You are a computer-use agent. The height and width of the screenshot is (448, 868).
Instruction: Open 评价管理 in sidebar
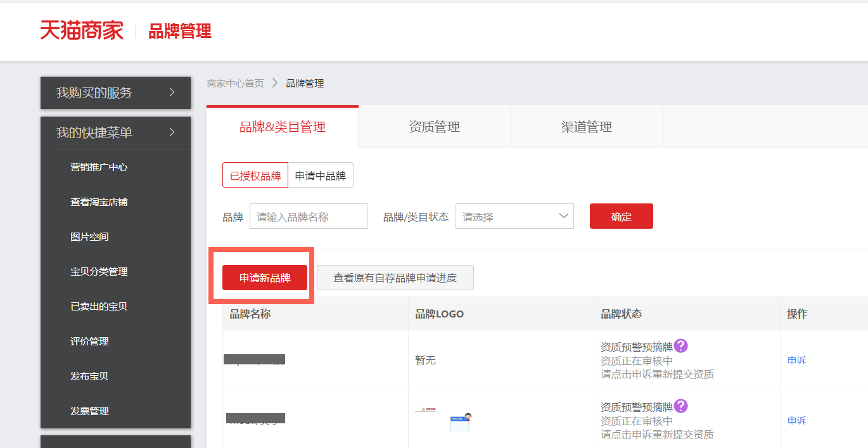click(89, 342)
